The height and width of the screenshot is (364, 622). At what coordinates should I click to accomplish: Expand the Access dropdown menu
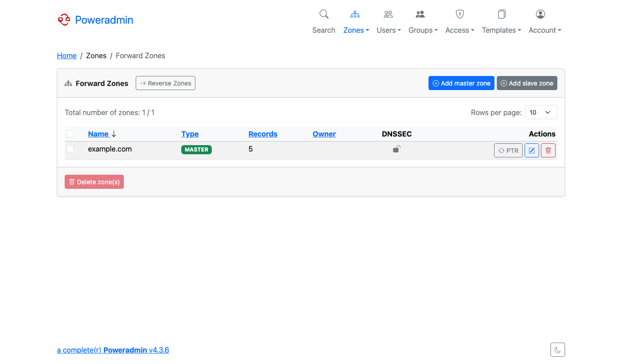(460, 30)
